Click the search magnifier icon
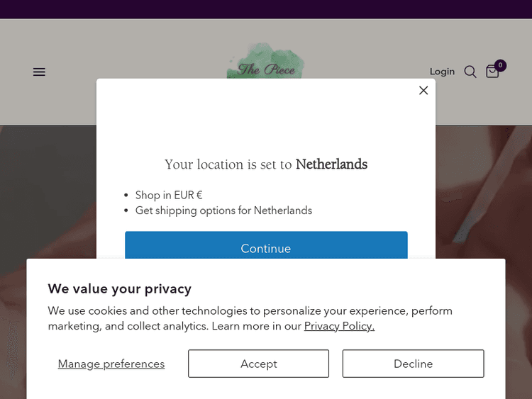 470,72
